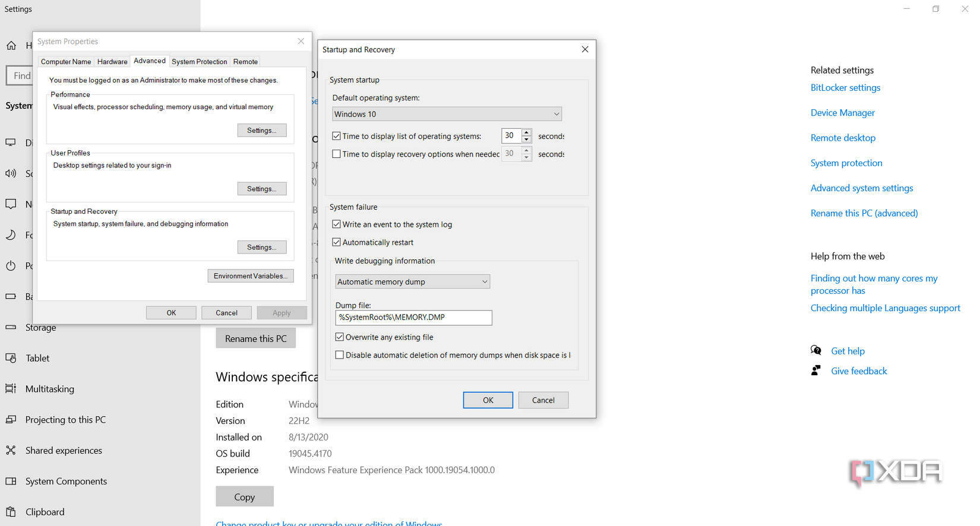
Task: Click OK in System Properties
Action: 171,313
